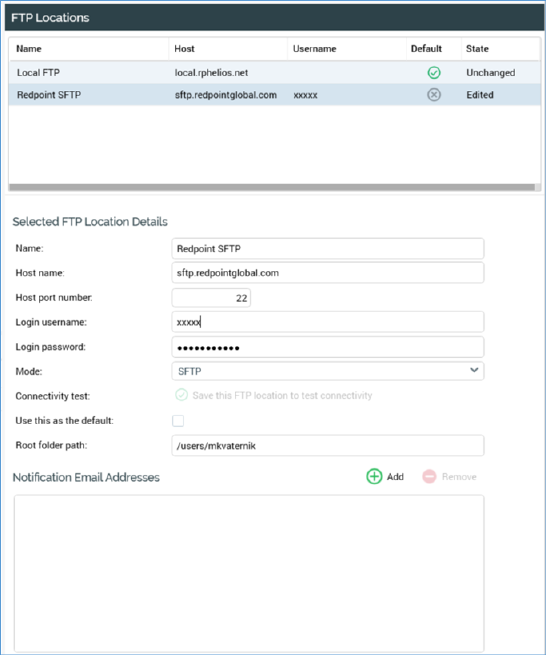The width and height of the screenshot is (546, 655).
Task: Click the Unchanged state cell
Action: click(490, 73)
